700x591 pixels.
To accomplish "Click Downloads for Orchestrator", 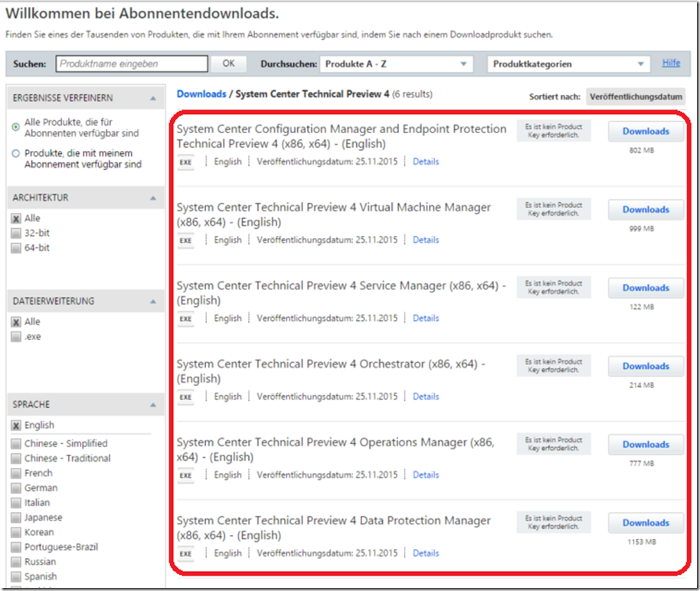I will 646,366.
